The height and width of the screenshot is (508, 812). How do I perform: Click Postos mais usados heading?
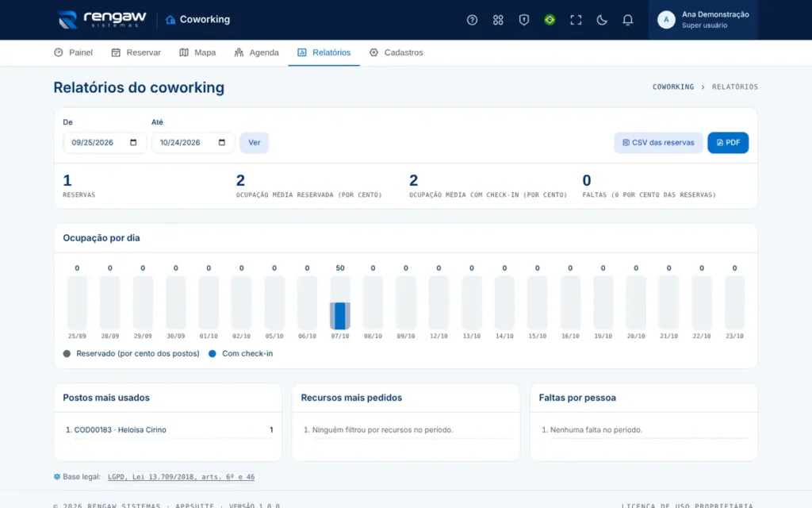point(106,398)
